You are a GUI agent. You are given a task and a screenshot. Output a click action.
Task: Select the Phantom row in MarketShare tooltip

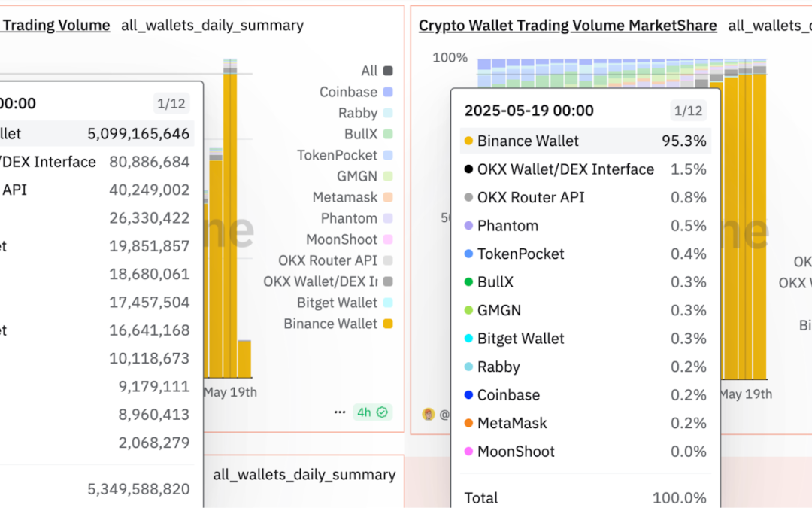tap(586, 226)
